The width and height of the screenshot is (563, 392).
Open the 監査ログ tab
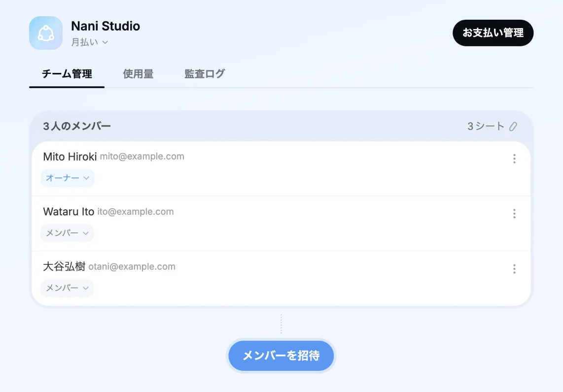pos(204,74)
